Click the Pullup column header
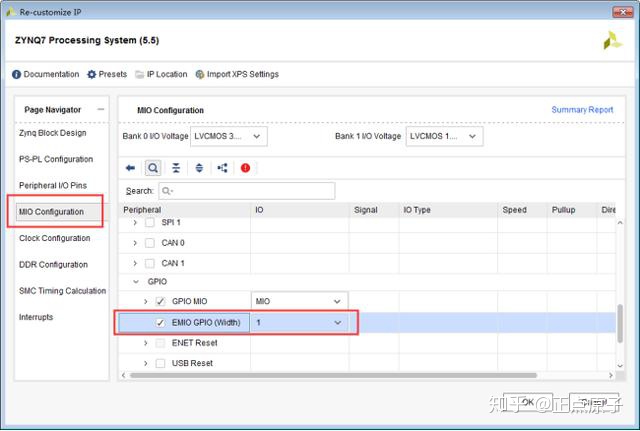 click(x=572, y=210)
